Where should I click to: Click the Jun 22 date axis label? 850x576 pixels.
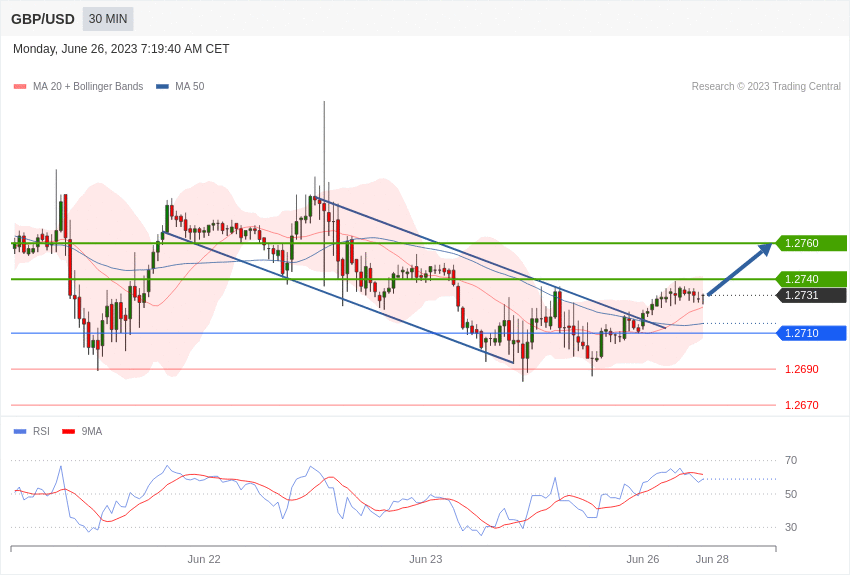[204, 559]
